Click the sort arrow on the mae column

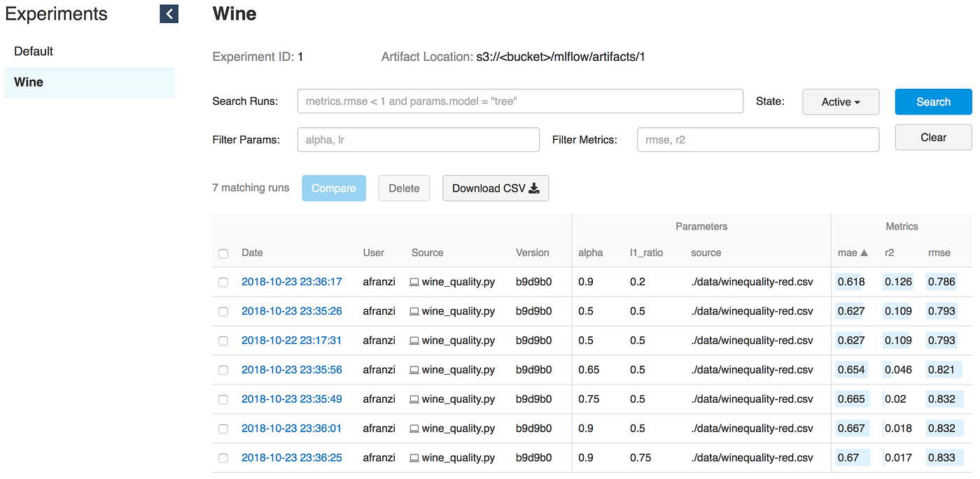[x=864, y=252]
